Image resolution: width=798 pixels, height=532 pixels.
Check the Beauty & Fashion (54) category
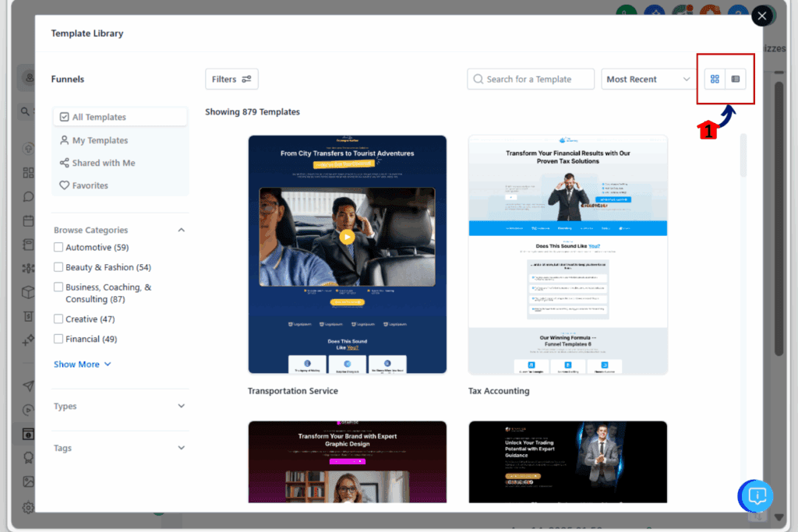(x=58, y=267)
